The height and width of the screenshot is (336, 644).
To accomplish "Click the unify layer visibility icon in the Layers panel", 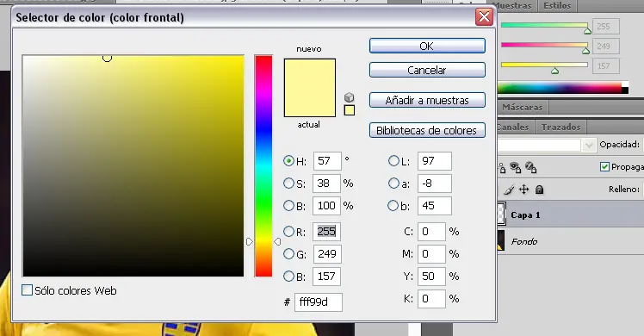I will click(515, 167).
